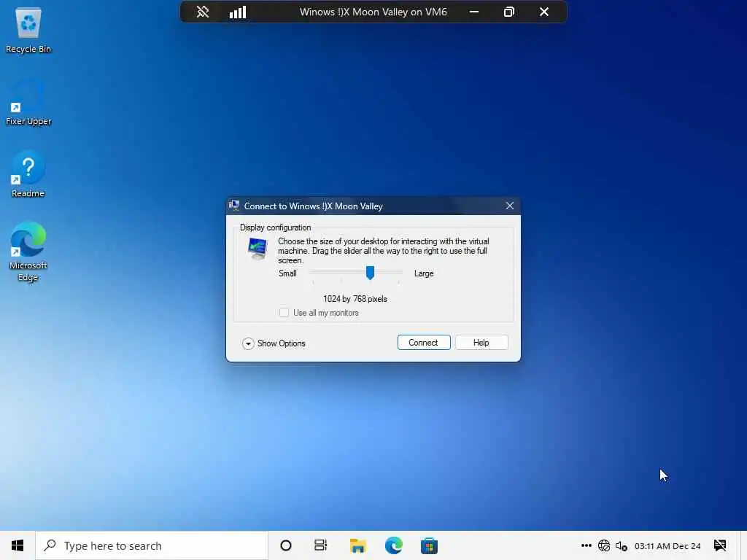The height and width of the screenshot is (560, 747).
Task: Click the taskbar search box
Action: click(152, 545)
